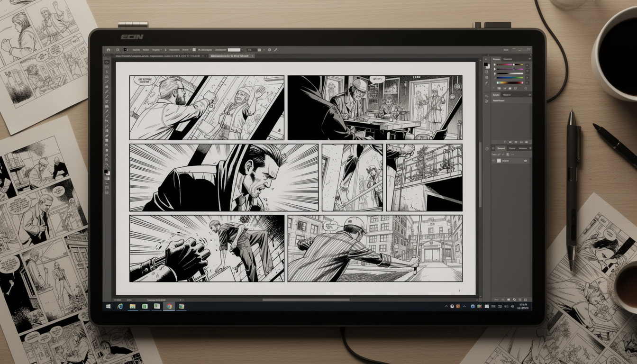The height and width of the screenshot is (364, 637).
Task: Click the lock image pixels brush icon
Action: point(503,155)
